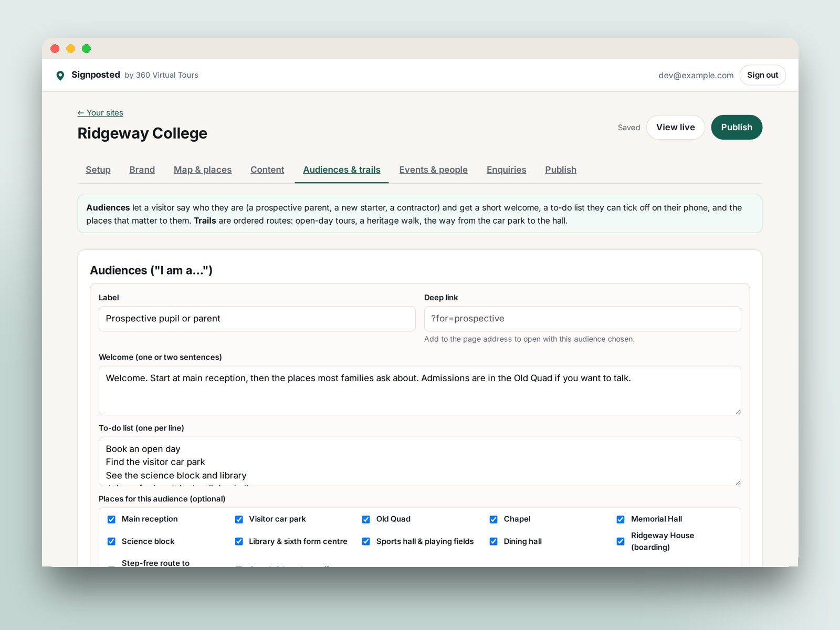The width and height of the screenshot is (840, 630).
Task: Go to the Brand tab
Action: [142, 170]
